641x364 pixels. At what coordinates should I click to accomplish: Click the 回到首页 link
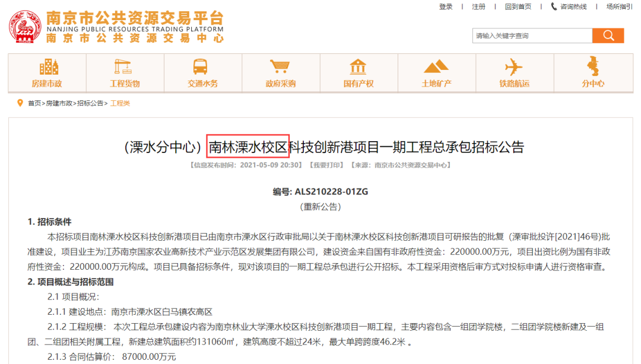click(x=518, y=7)
